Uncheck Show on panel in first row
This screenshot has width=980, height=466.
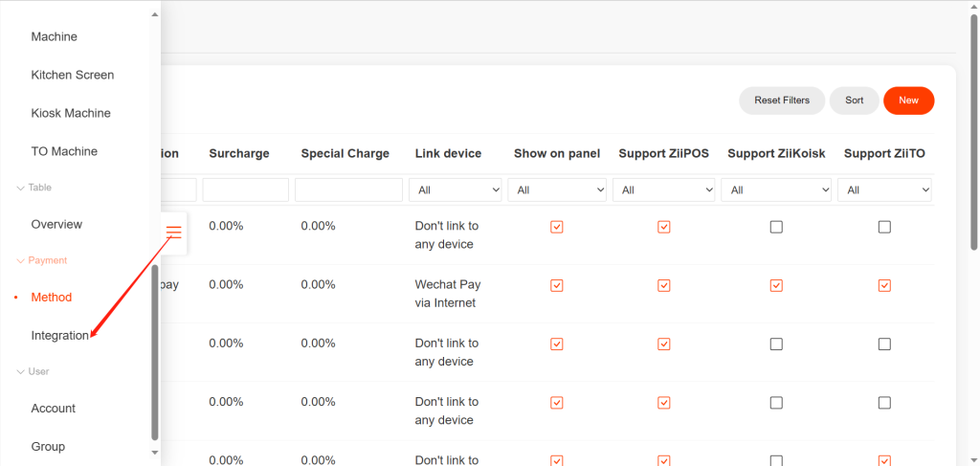tap(557, 227)
